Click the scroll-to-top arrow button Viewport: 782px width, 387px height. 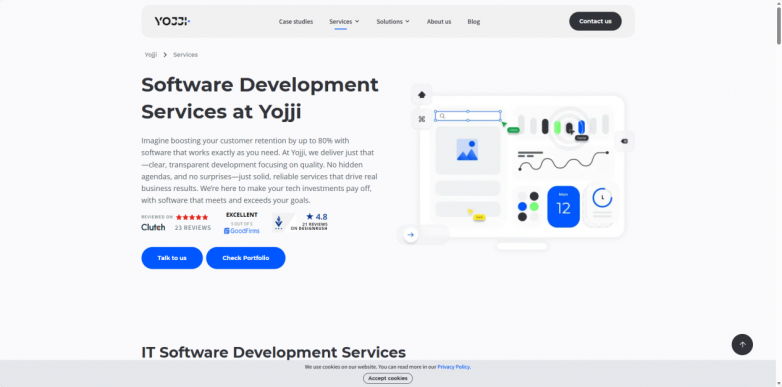point(742,345)
